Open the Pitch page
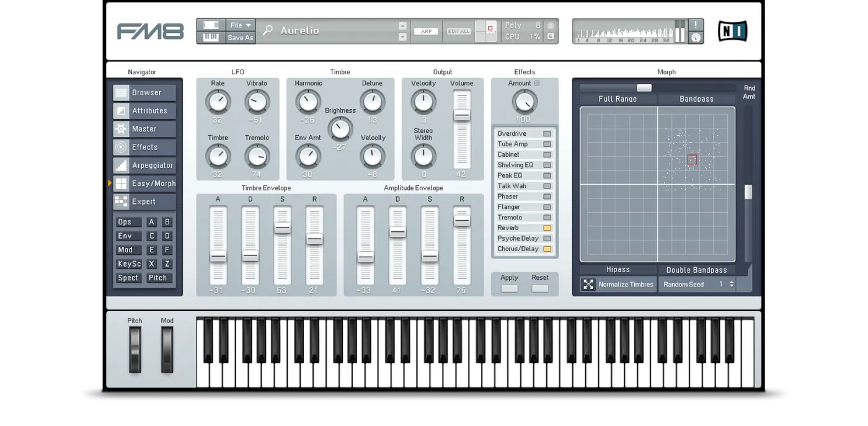The image size is (868, 426). click(x=158, y=278)
